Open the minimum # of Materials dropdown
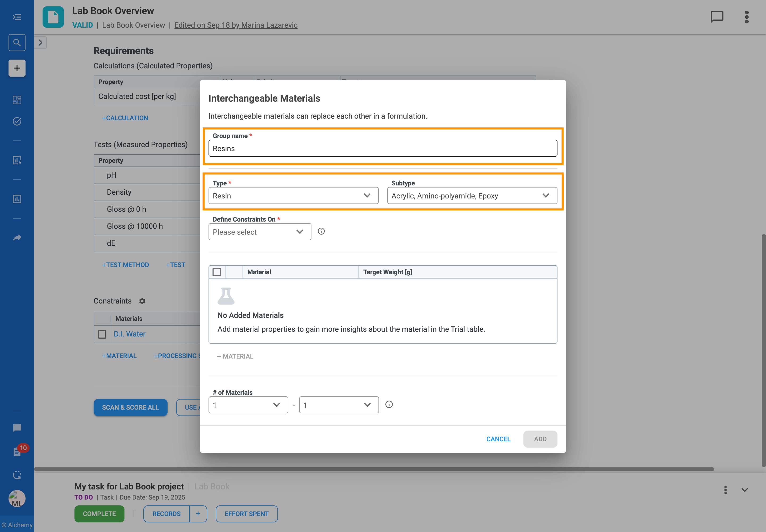Viewport: 766px width, 532px height. pyautogui.click(x=248, y=405)
